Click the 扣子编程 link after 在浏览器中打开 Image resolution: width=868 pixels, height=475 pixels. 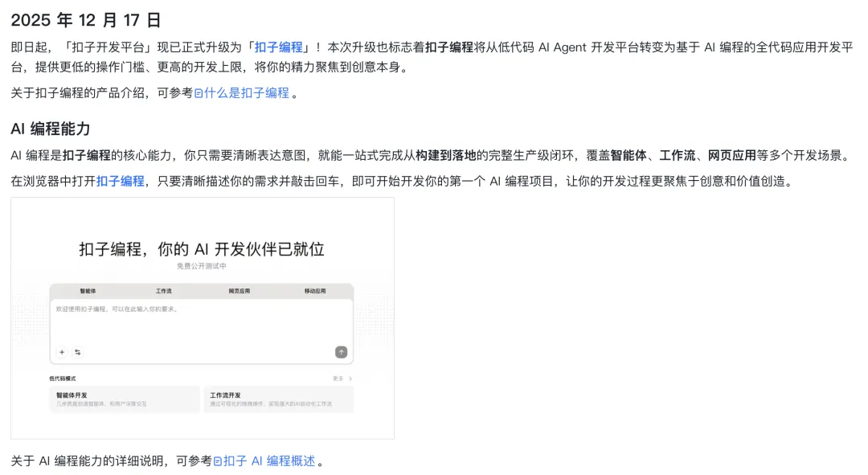coord(120,181)
